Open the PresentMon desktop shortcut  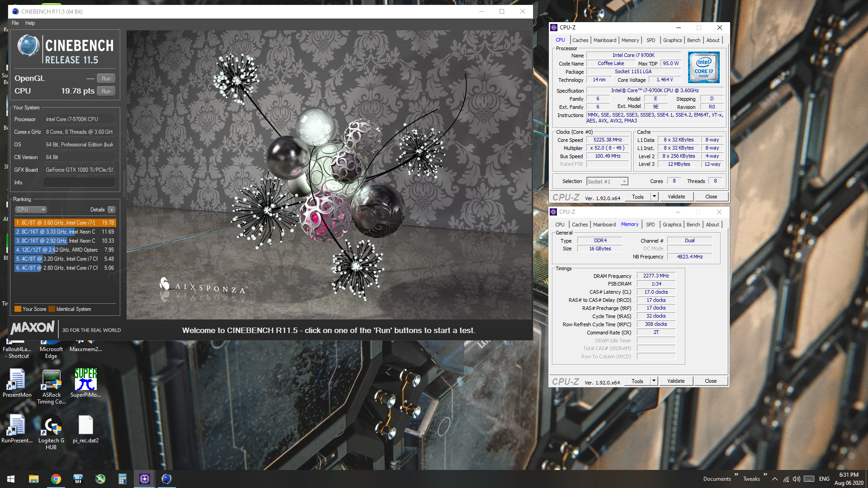click(x=17, y=383)
